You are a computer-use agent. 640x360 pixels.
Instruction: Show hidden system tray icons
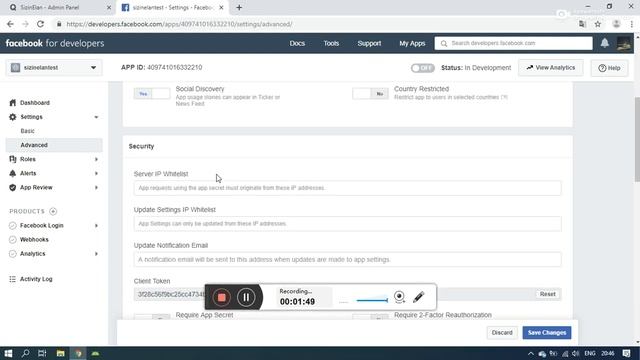(530, 353)
